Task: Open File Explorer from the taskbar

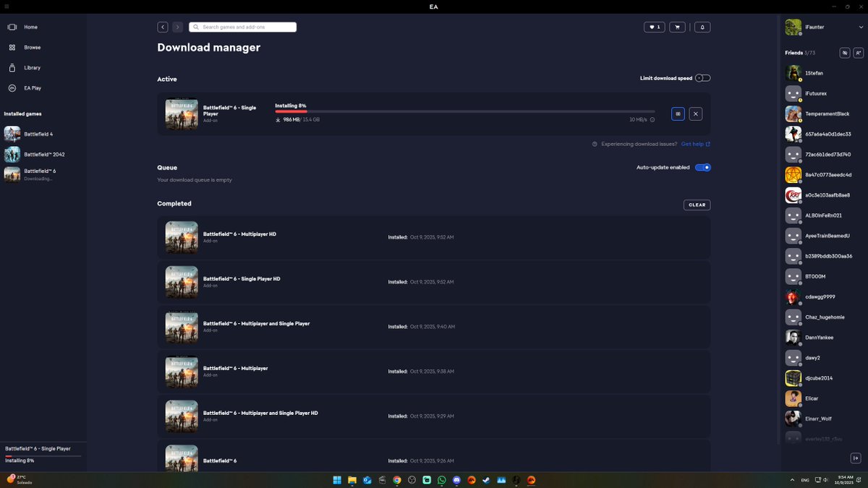Action: click(352, 480)
